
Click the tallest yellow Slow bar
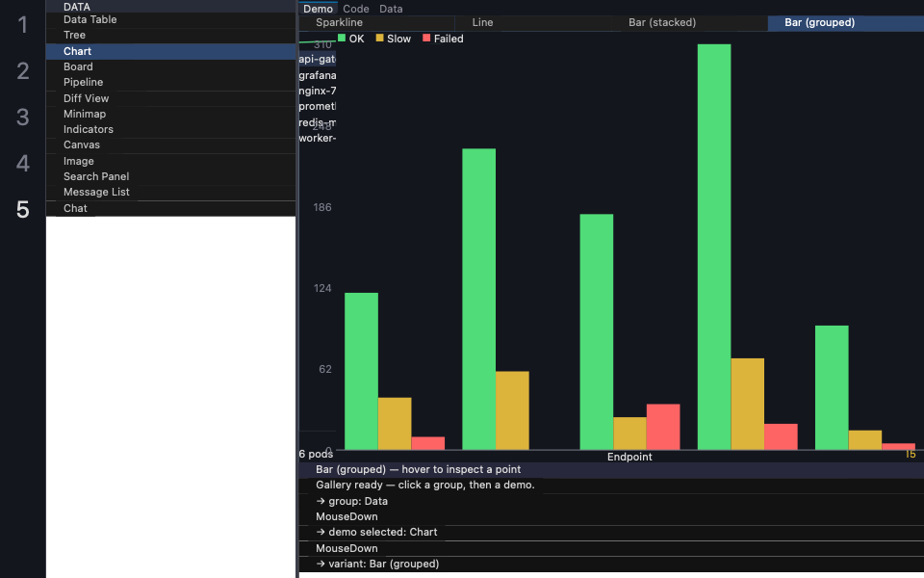pyautogui.click(x=747, y=404)
